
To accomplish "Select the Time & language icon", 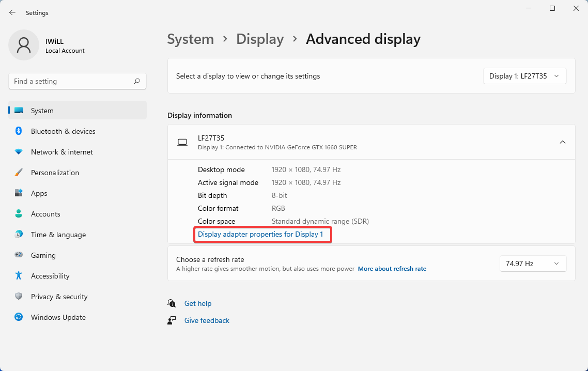I will [x=19, y=235].
